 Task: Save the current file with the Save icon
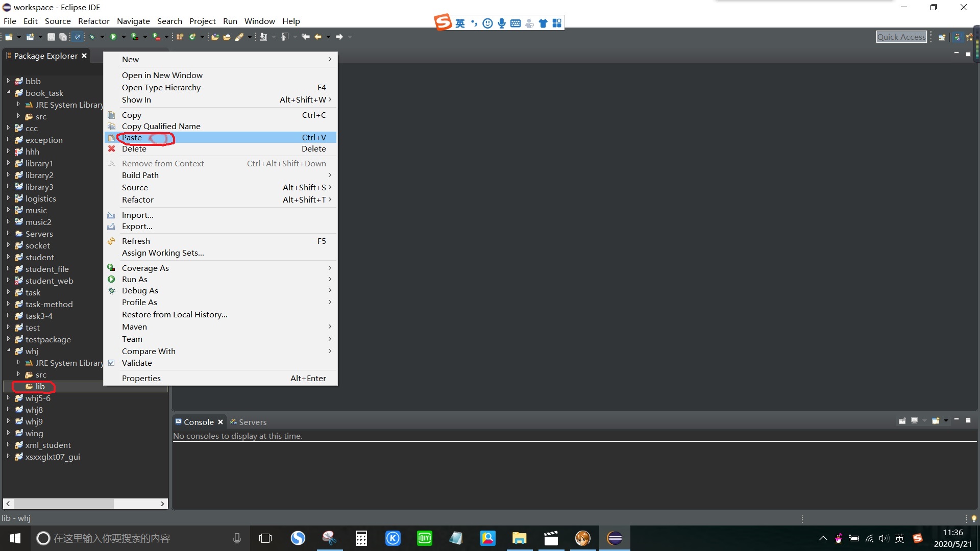coord(51,36)
